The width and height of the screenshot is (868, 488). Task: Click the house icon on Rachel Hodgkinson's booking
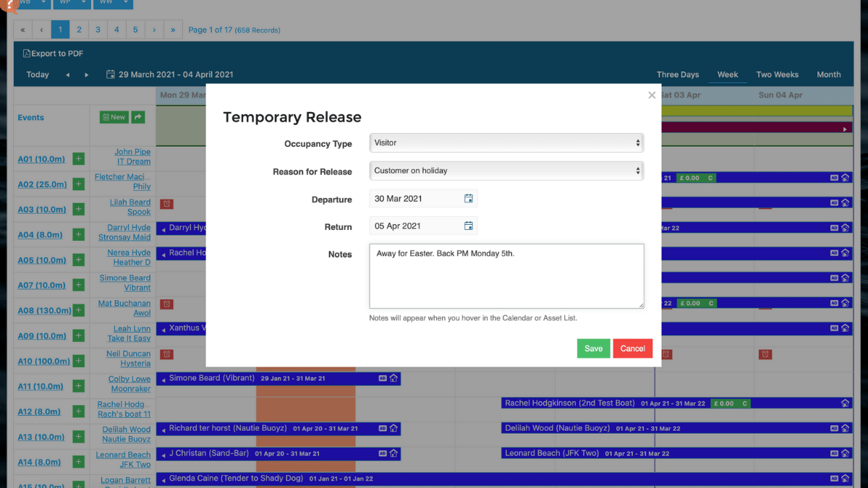[x=845, y=403]
